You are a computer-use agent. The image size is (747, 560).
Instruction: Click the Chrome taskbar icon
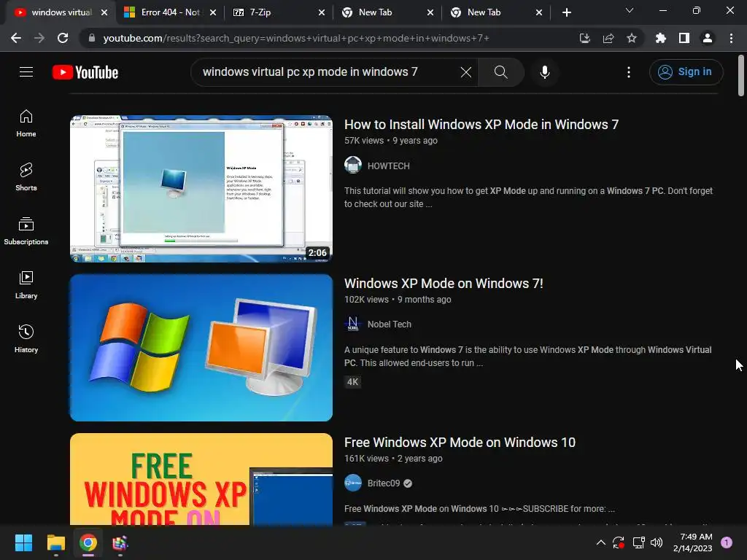(88, 542)
